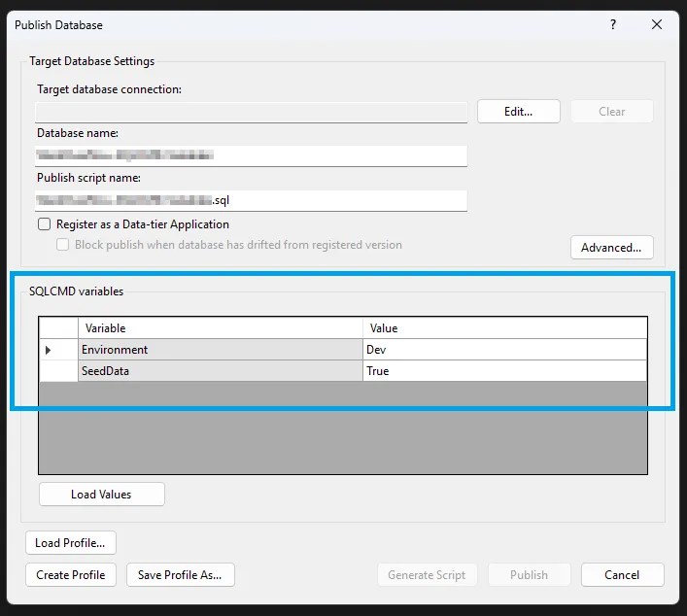The image size is (687, 616).
Task: Click the Load Values button
Action: (x=102, y=495)
